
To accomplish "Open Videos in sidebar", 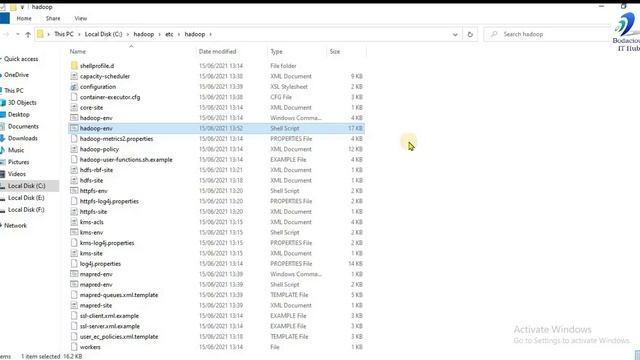I will 17,173.
